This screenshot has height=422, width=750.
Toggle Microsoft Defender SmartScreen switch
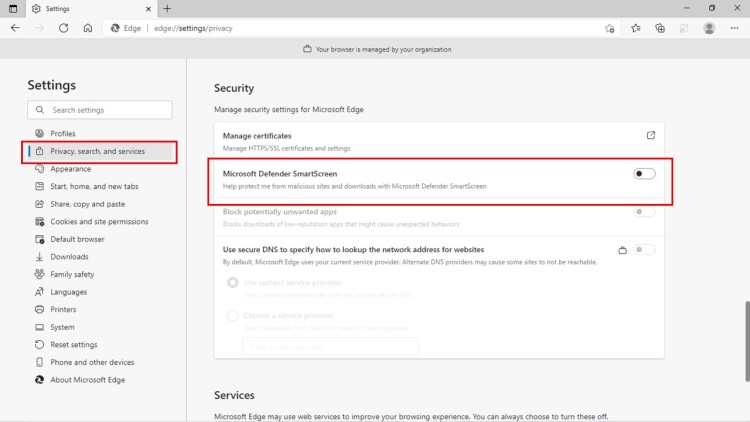(x=644, y=174)
